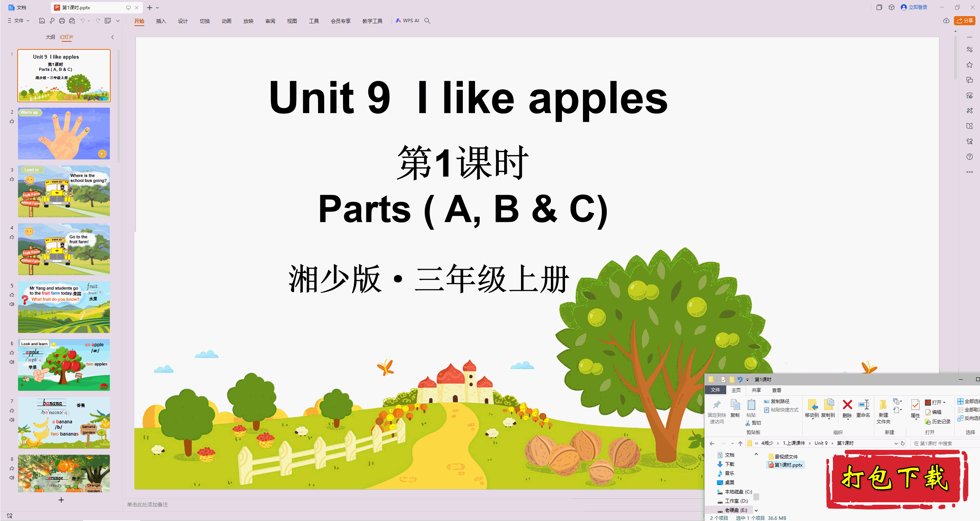Switch to the 大纲 outline view tab

50,37
